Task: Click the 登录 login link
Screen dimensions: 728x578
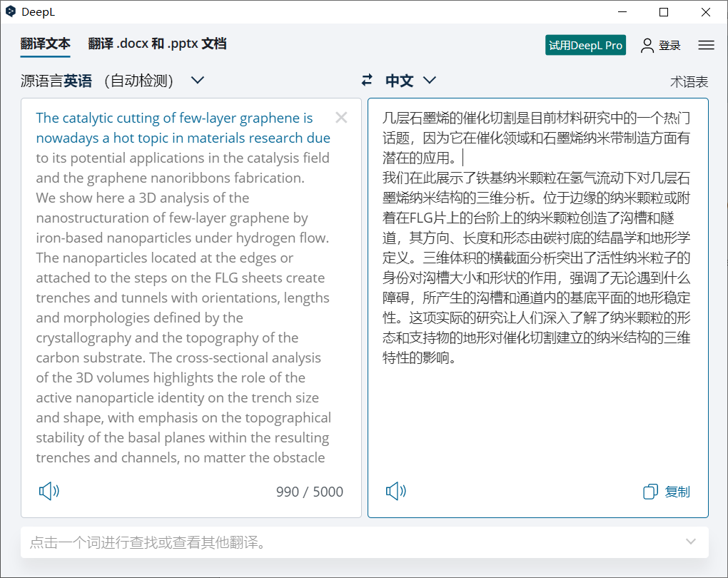Action: pos(669,46)
